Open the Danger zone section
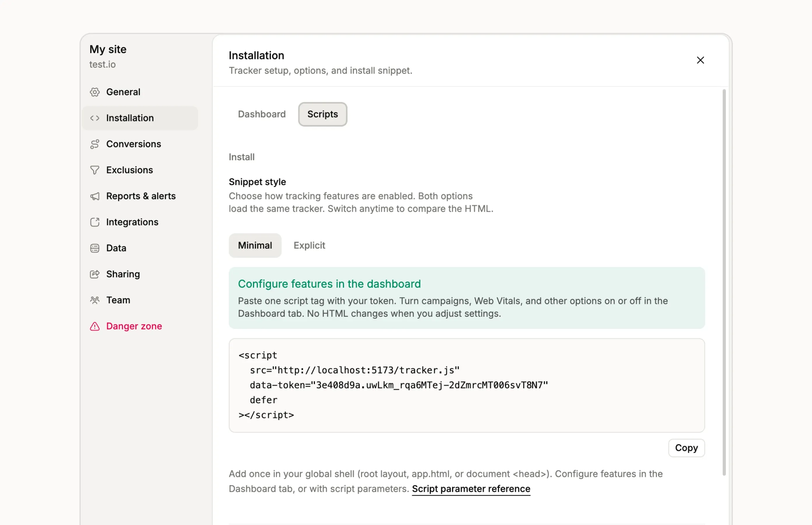The width and height of the screenshot is (812, 525). click(140, 326)
